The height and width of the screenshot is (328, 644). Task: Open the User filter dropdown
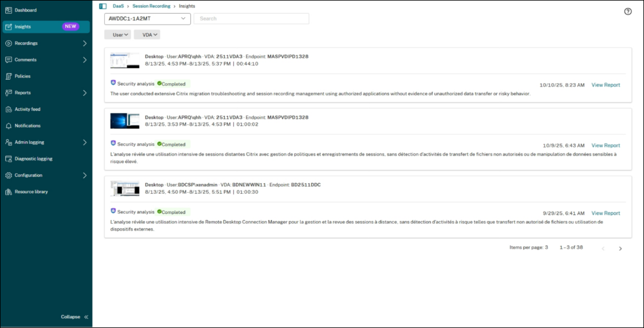point(117,35)
